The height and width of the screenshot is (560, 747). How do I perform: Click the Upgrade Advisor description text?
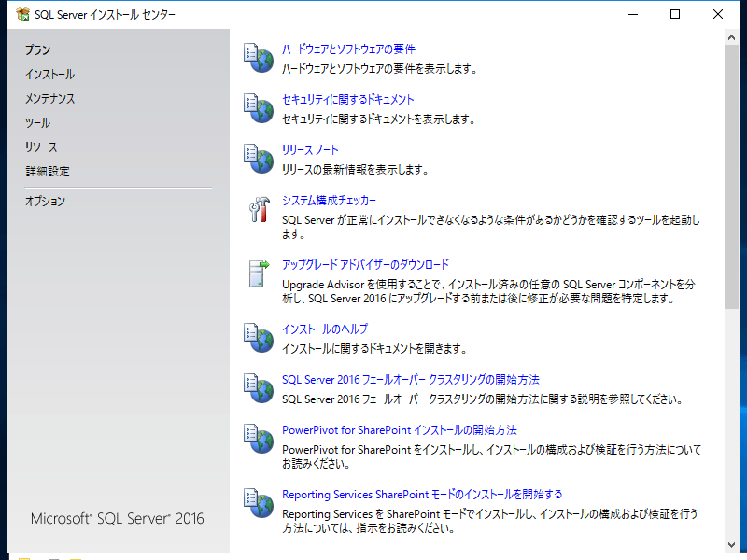[x=488, y=291]
